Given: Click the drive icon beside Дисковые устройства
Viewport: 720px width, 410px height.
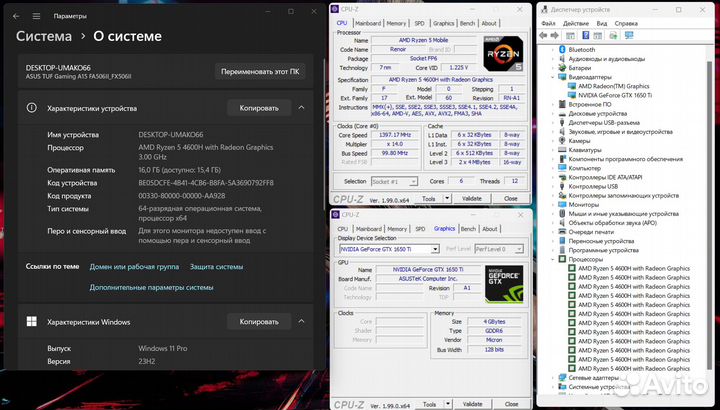Looking at the screenshot, I should [562, 113].
